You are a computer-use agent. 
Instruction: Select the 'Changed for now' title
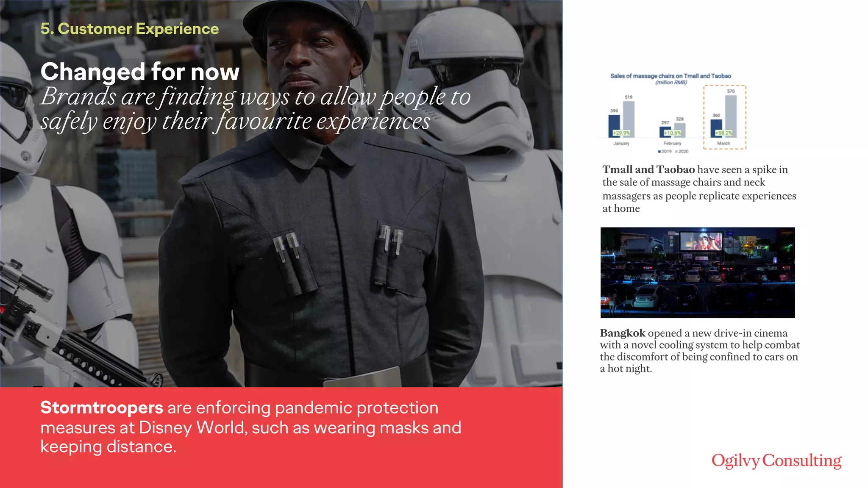point(140,72)
